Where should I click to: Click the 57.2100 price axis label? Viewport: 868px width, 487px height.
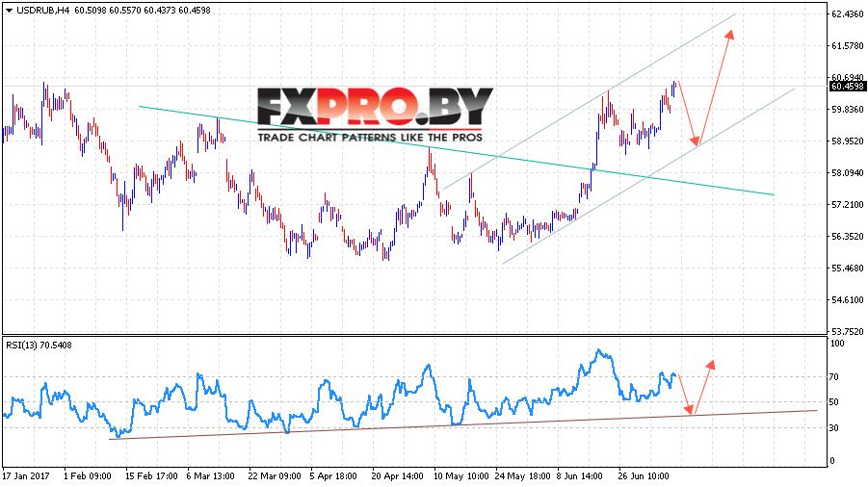(x=847, y=205)
